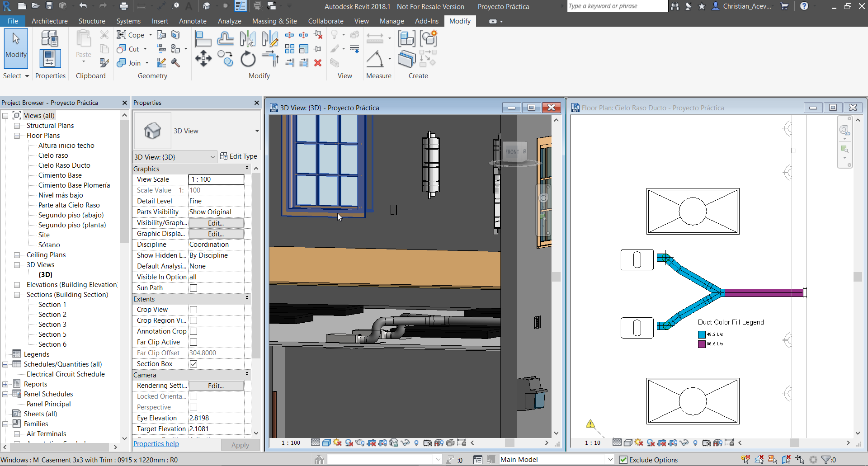This screenshot has width=868, height=466.
Task: Toggle Sun Path off in the view control bar
Action: coord(337,443)
